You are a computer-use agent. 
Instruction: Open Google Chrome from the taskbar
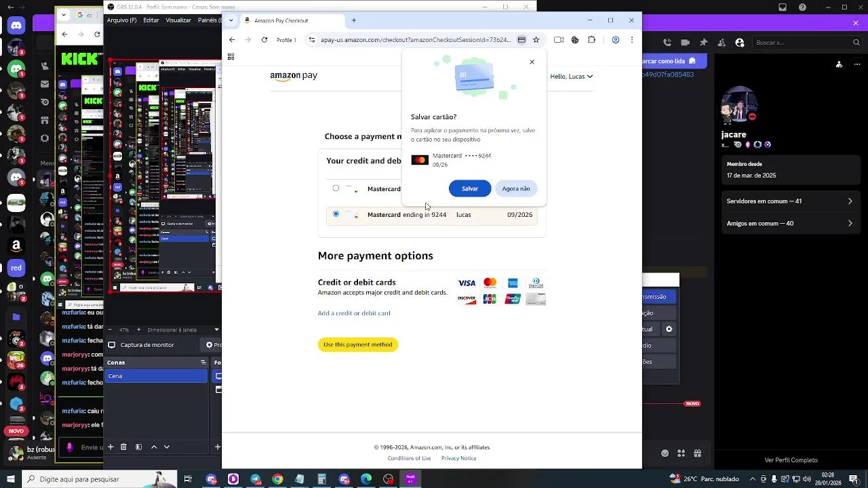click(x=277, y=479)
